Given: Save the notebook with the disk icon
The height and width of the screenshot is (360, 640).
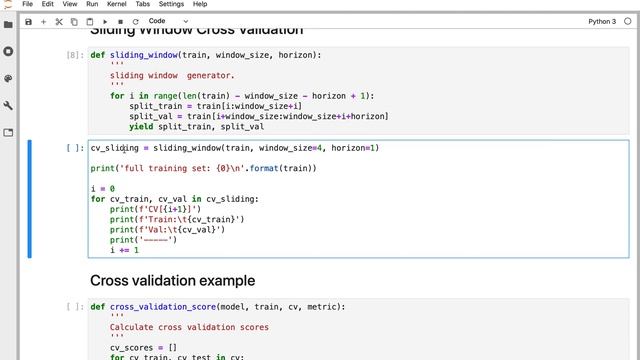Looking at the screenshot, I should pos(28,22).
